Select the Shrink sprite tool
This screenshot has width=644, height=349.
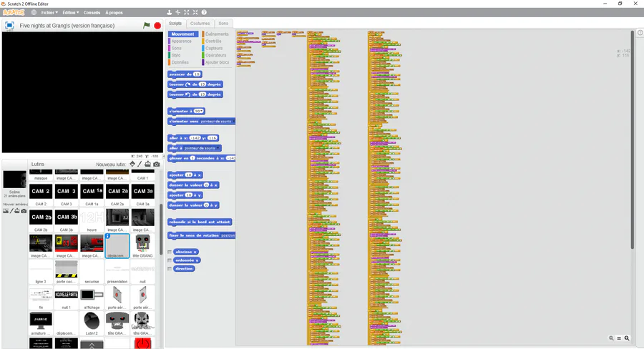click(x=195, y=12)
